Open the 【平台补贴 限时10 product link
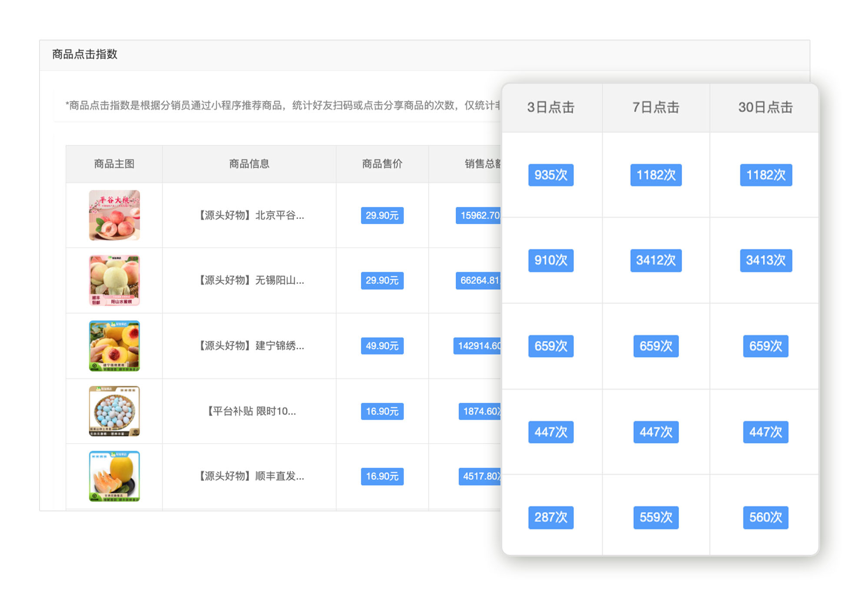This screenshot has height=597, width=868. pyautogui.click(x=252, y=411)
